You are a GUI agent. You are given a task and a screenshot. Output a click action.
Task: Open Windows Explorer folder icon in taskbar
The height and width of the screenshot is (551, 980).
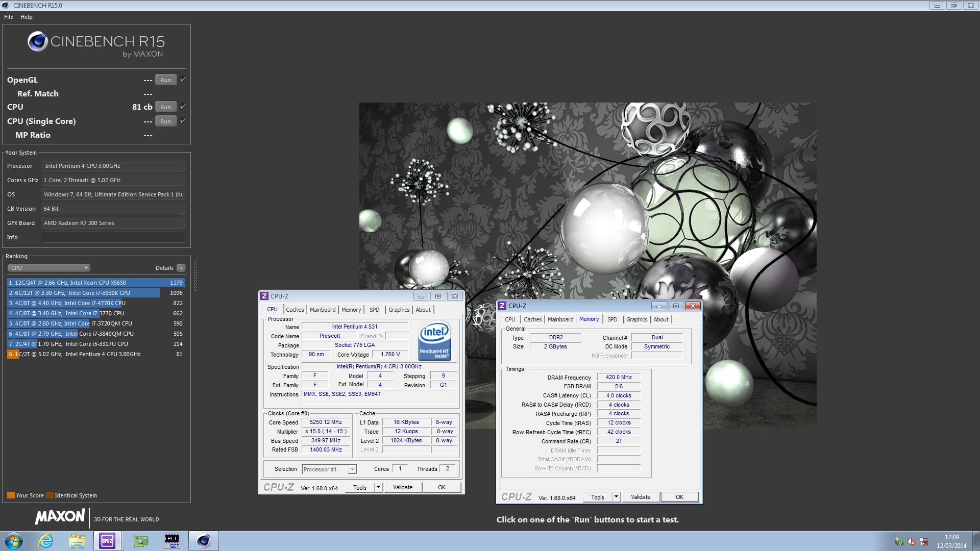[x=77, y=541]
